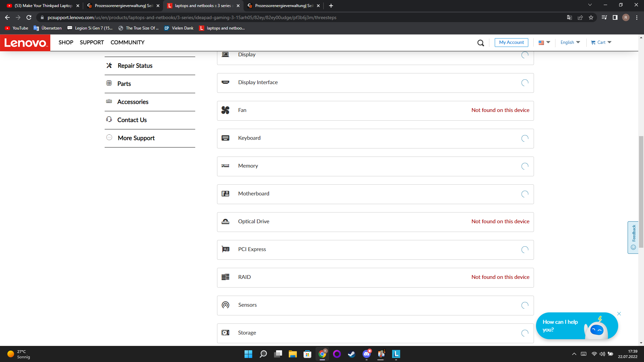
Task: Open the Repair Status link
Action: pos(135,66)
